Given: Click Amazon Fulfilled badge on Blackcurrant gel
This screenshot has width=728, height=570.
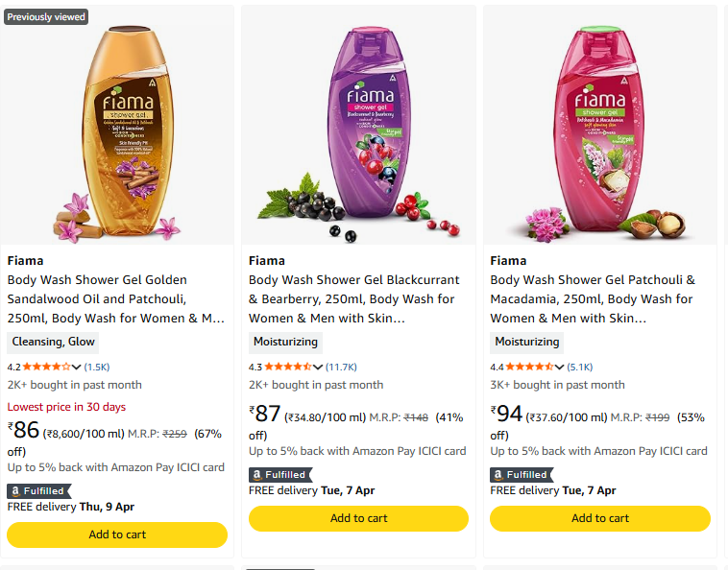Looking at the screenshot, I should click(279, 474).
